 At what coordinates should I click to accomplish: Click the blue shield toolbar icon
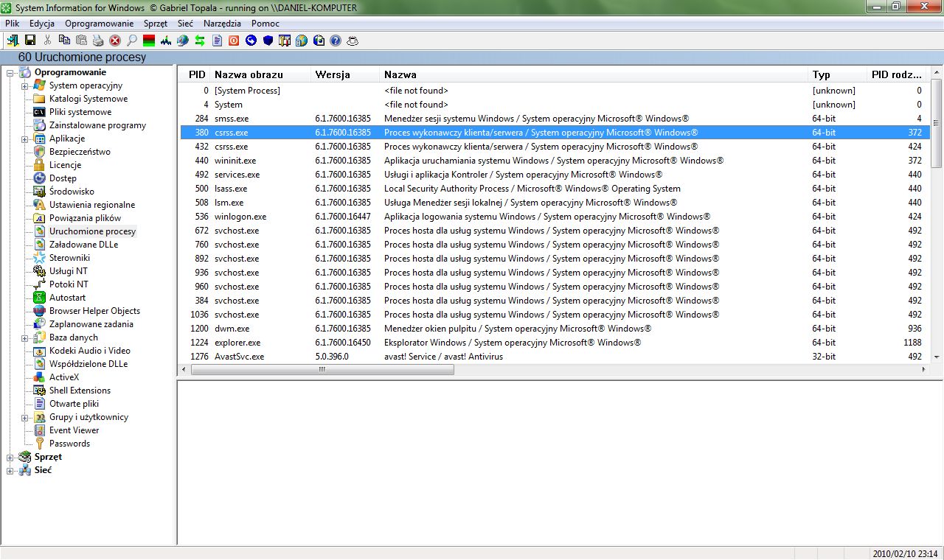point(268,41)
